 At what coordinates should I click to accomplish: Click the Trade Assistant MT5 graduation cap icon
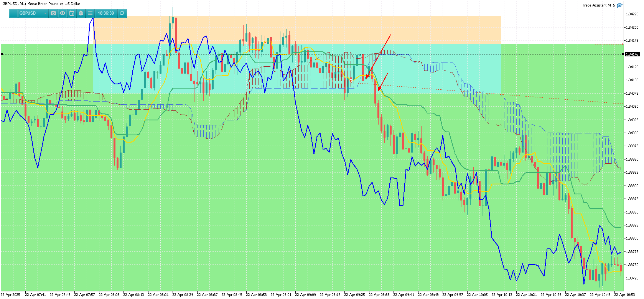[619, 5]
